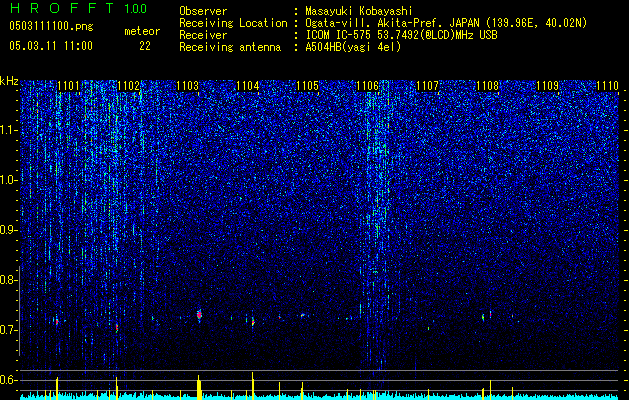Click the 0.9 frequency axis label

coord(8,230)
